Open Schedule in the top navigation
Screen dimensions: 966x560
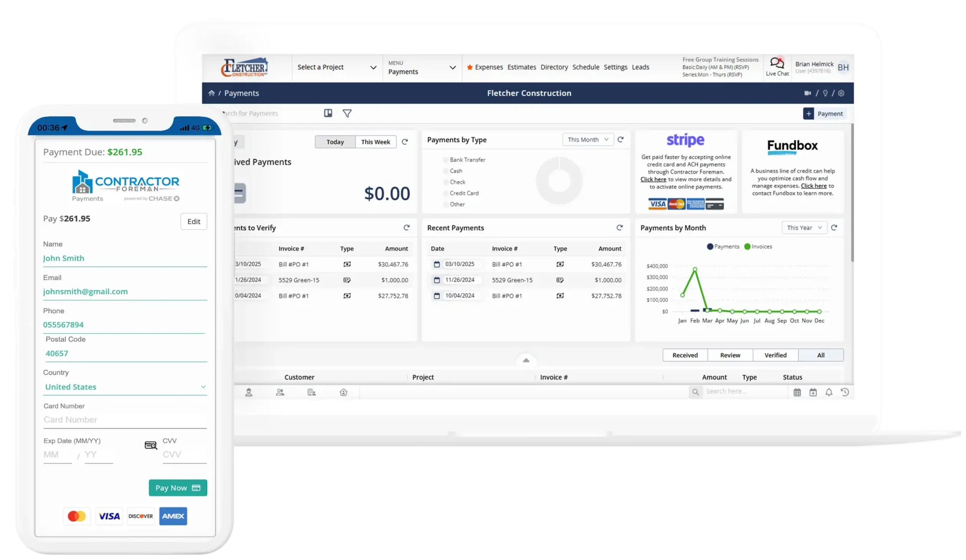click(586, 67)
